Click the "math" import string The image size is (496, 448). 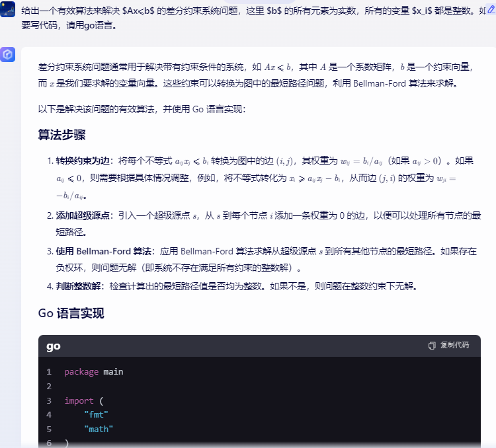(x=99, y=429)
